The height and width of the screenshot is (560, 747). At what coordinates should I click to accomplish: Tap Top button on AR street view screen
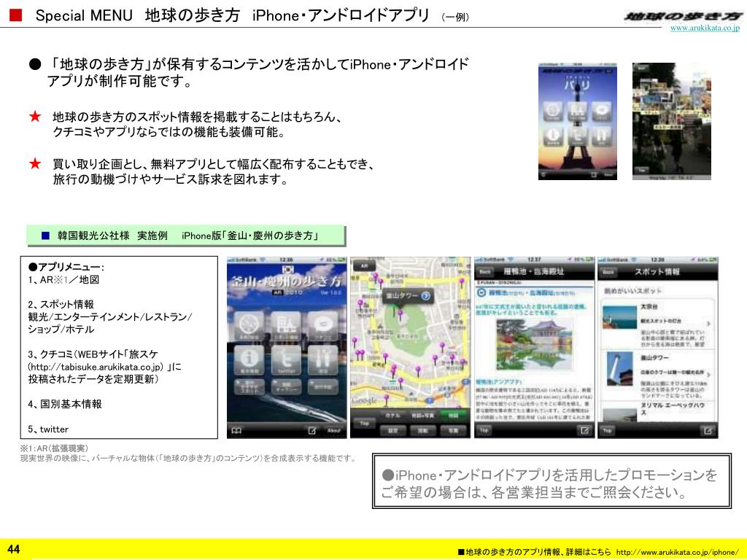(642, 170)
